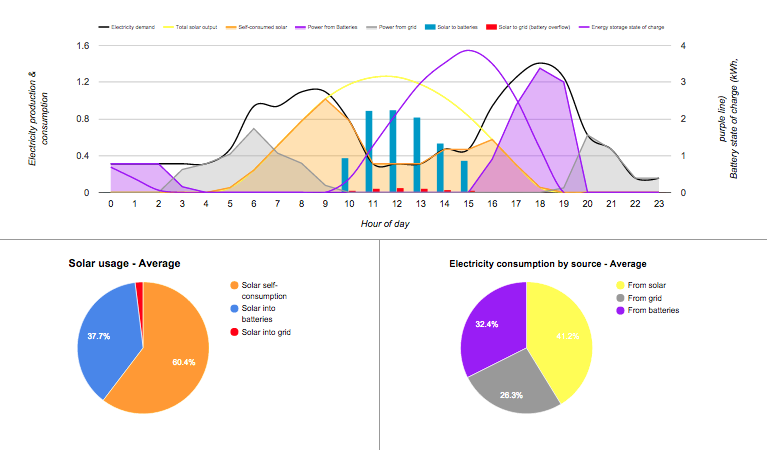Click the orange Solar self-consumption legend dot

[235, 287]
